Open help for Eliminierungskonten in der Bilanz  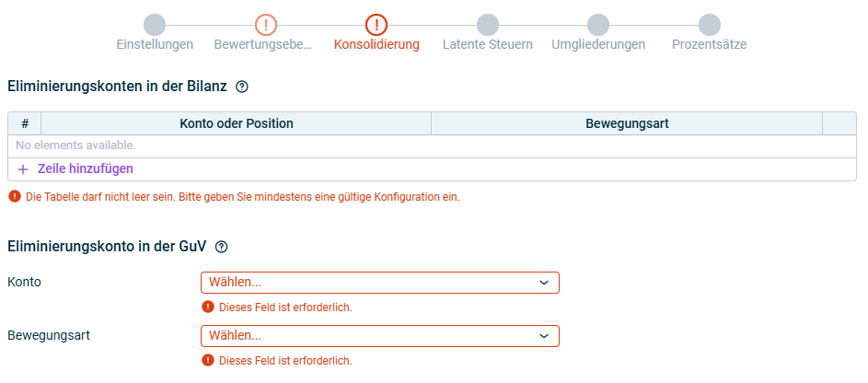[x=242, y=87]
